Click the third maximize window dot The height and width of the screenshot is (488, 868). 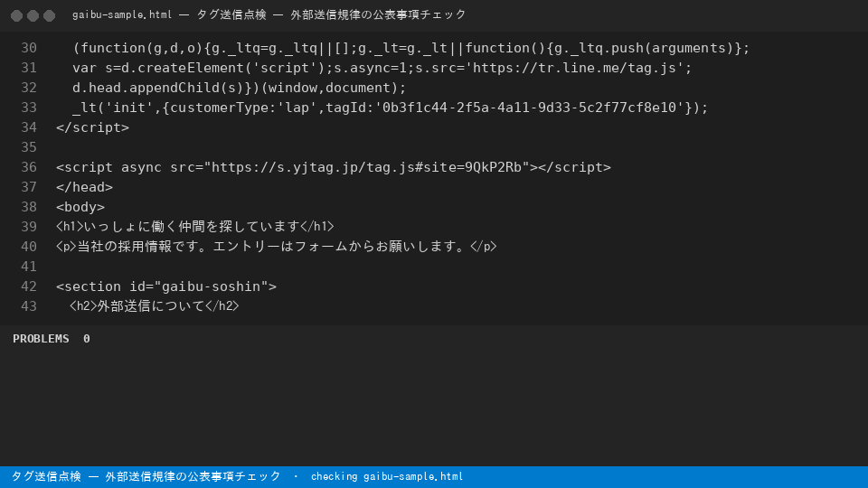point(49,15)
